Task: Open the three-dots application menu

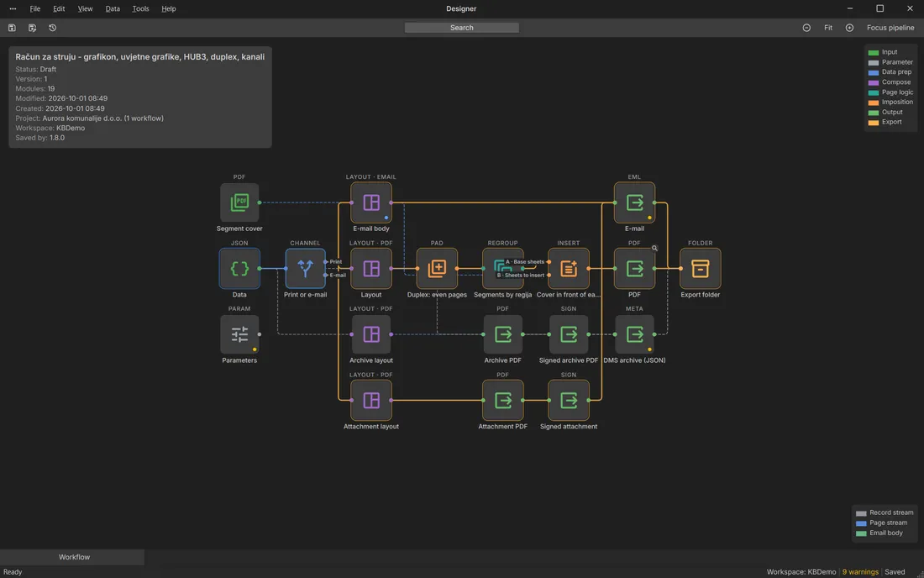Action: click(13, 9)
